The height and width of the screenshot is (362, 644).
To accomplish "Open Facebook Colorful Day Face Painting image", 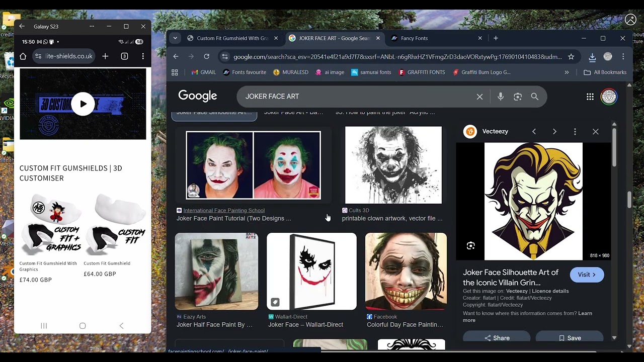I will click(x=406, y=271).
